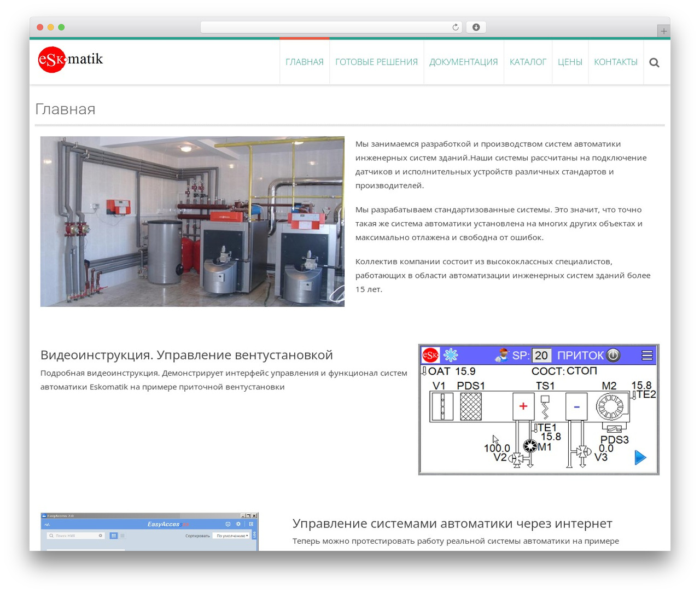Click the blue next-page arrow in HMI
The image size is (700, 593).
[x=640, y=457]
